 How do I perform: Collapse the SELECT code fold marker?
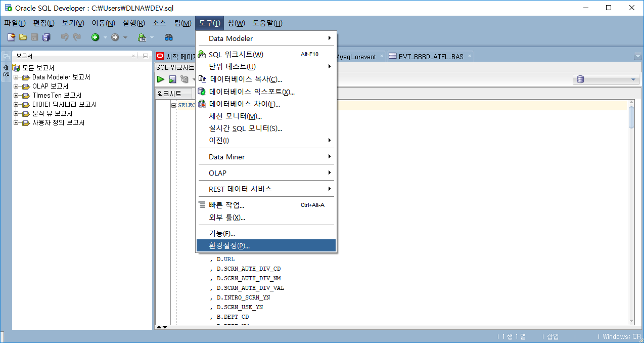coord(173,106)
